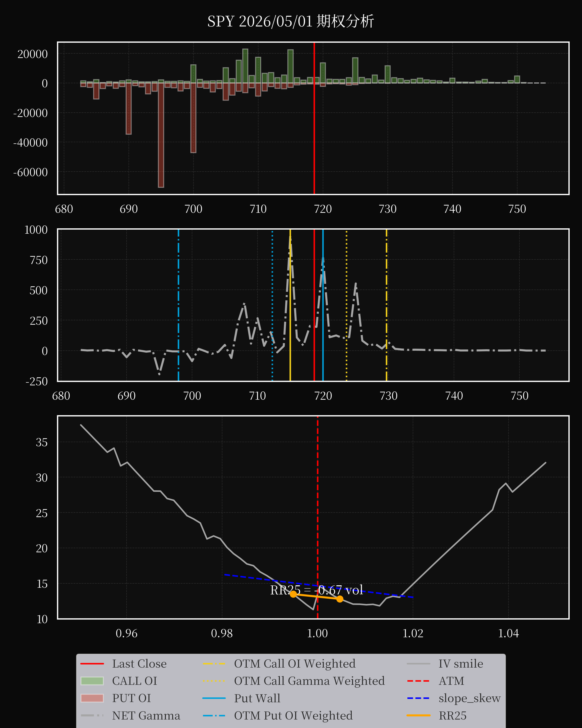Click the blue dashed slope_skew line
Image resolution: width=582 pixels, height=728 pixels.
(x=318, y=586)
